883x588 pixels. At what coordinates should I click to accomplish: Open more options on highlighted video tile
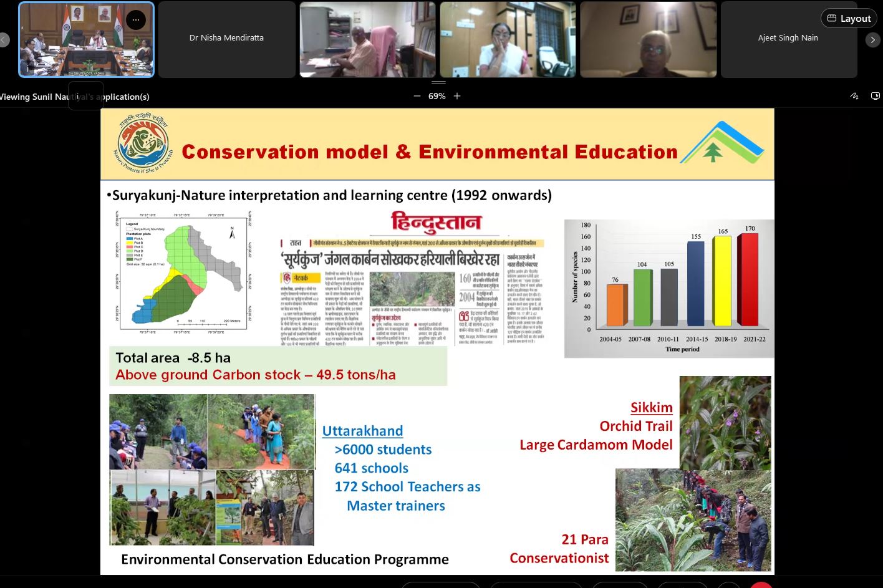click(x=135, y=20)
